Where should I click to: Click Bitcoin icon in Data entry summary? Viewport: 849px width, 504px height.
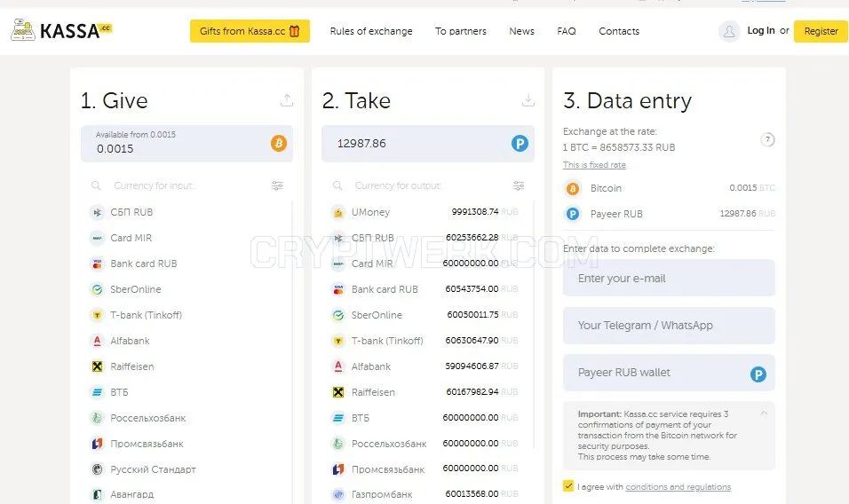(572, 188)
